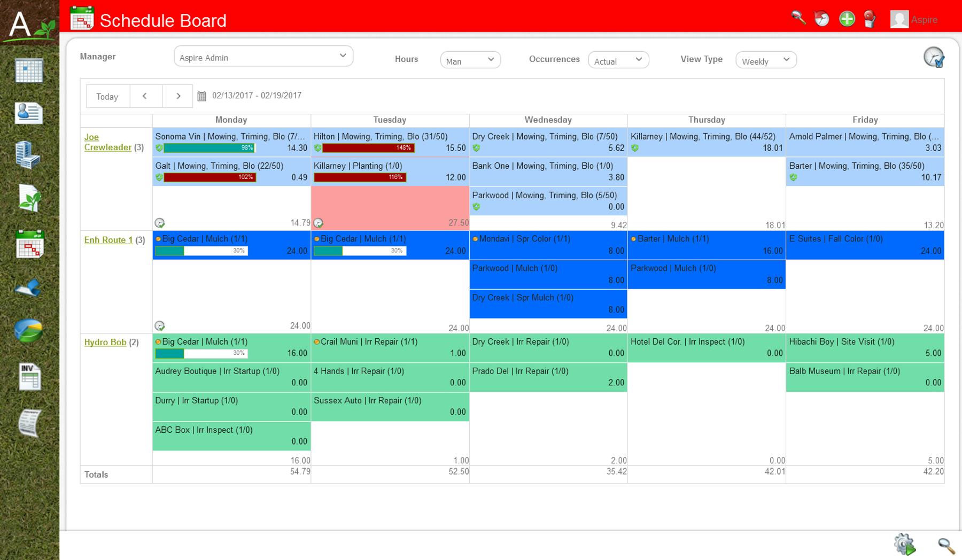
Task: Select the E Suites Fall Color card
Action: click(x=865, y=245)
